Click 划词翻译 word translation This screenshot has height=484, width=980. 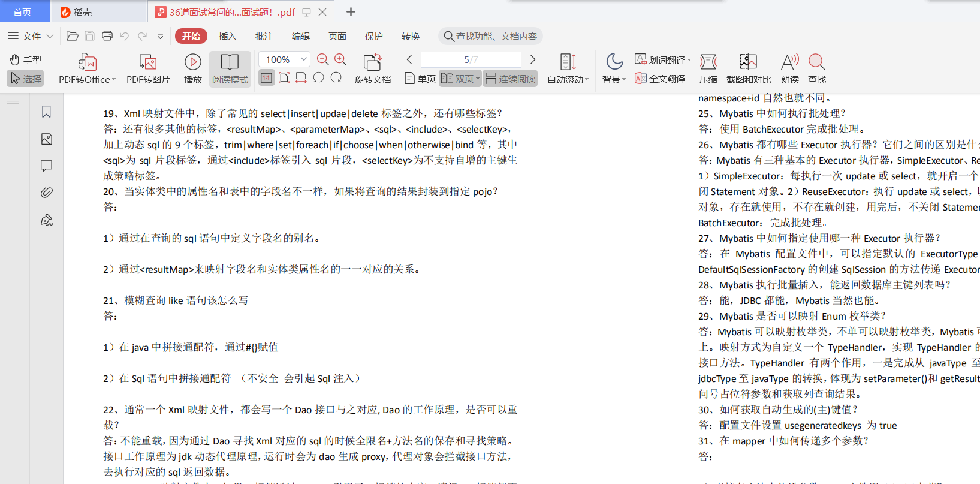(x=660, y=60)
